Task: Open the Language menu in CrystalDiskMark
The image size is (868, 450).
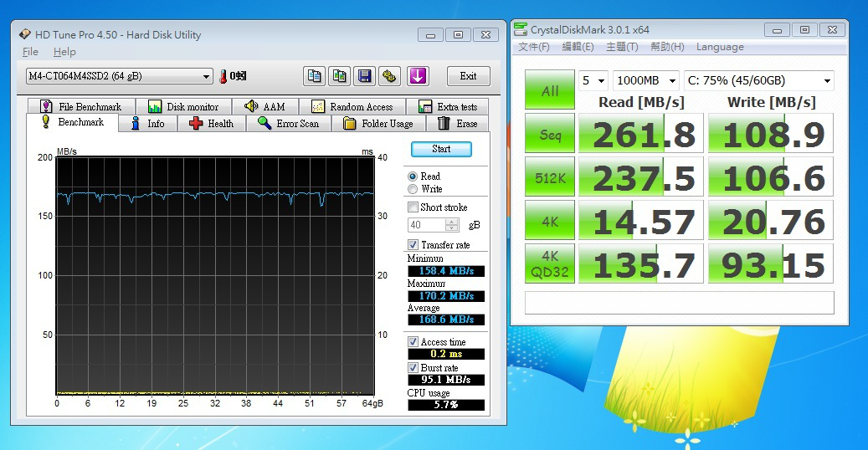Action: tap(720, 47)
